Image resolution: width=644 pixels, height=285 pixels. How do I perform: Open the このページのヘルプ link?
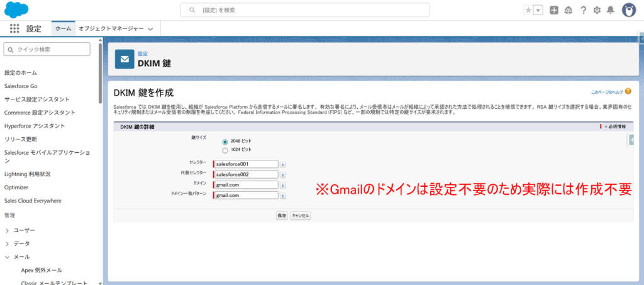coord(607,92)
